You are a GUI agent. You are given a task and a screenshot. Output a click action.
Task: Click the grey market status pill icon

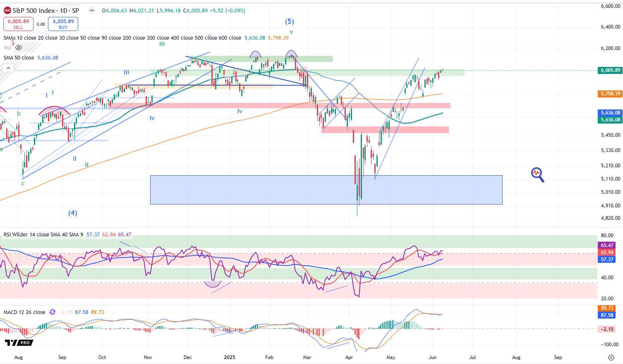(92, 10)
